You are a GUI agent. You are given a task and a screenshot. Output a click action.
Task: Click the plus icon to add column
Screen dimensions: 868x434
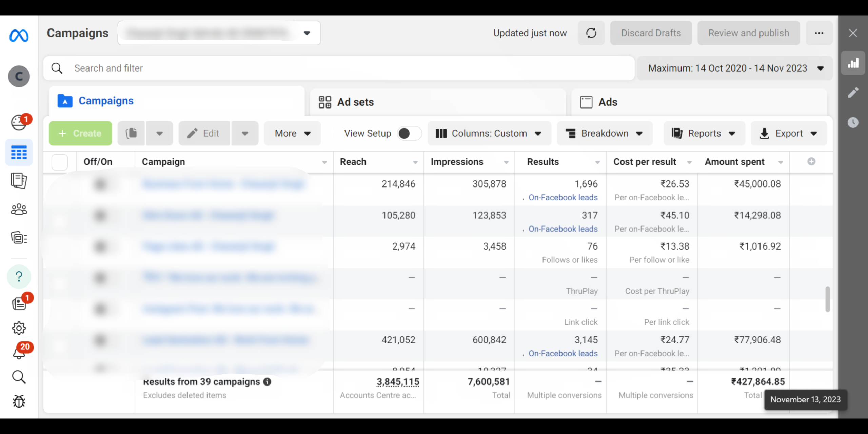click(x=811, y=162)
